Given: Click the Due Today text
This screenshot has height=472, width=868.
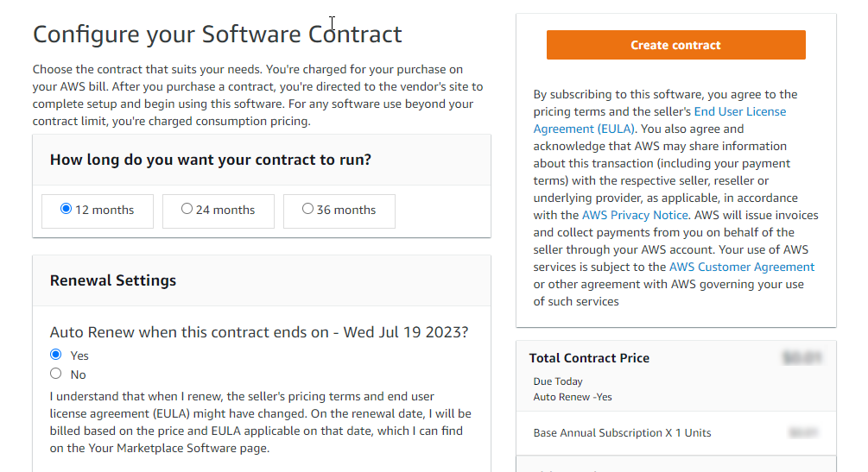Looking at the screenshot, I should [x=558, y=381].
